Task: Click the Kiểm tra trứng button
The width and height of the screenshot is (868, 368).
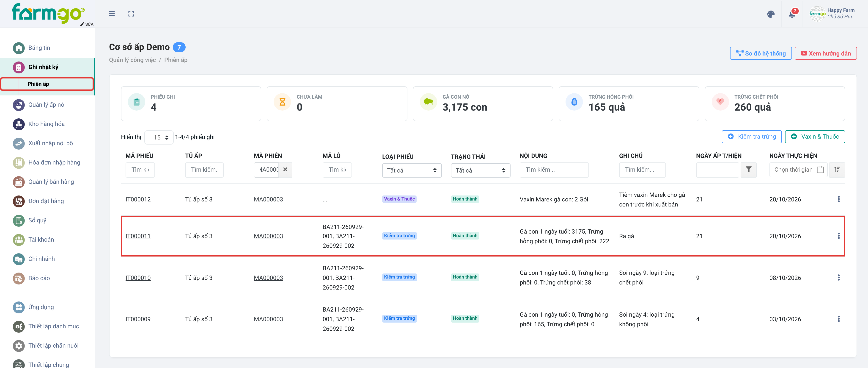Action: pyautogui.click(x=751, y=137)
